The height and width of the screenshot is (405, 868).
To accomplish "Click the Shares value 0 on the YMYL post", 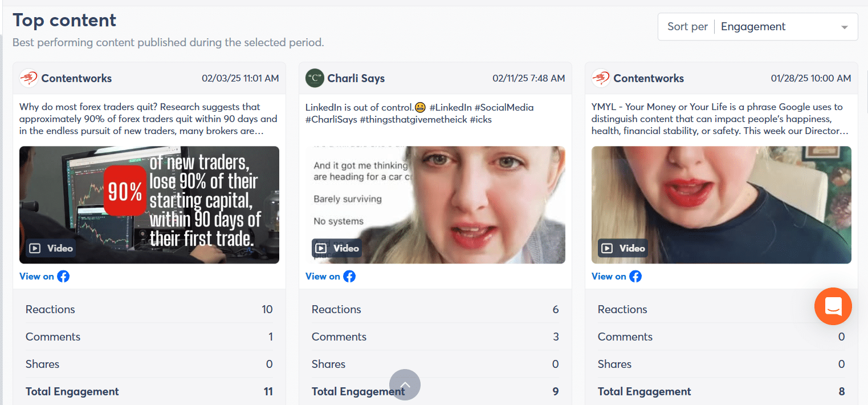I will click(842, 364).
